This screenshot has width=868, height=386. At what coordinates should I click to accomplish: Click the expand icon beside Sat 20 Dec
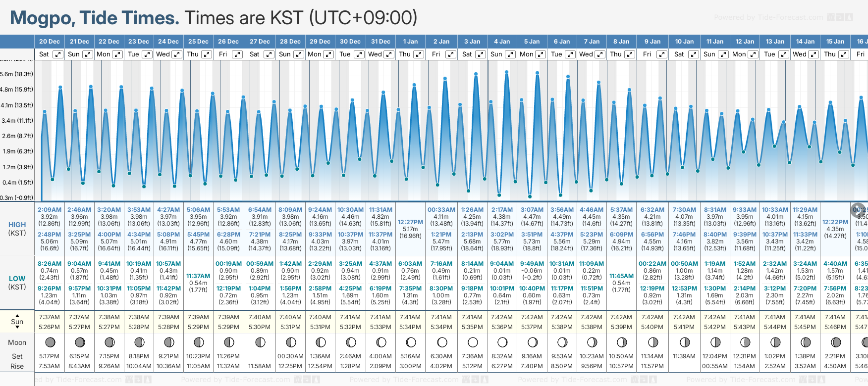(58, 54)
